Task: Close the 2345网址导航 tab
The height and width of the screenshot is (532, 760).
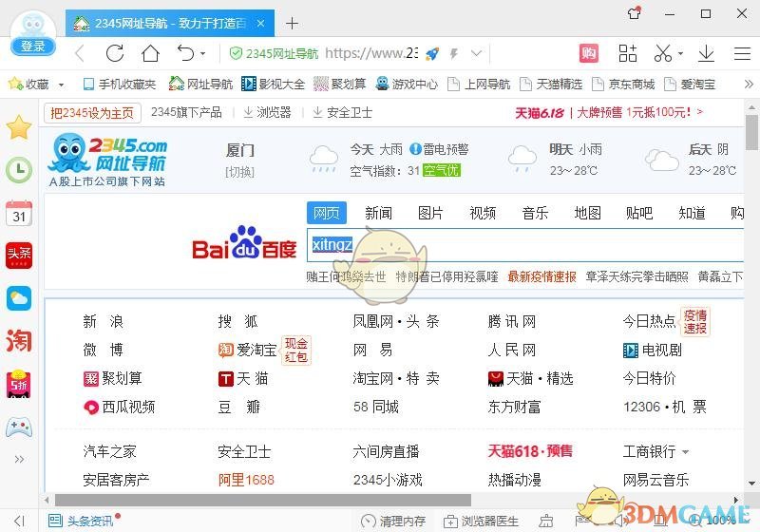Action: pos(260,23)
